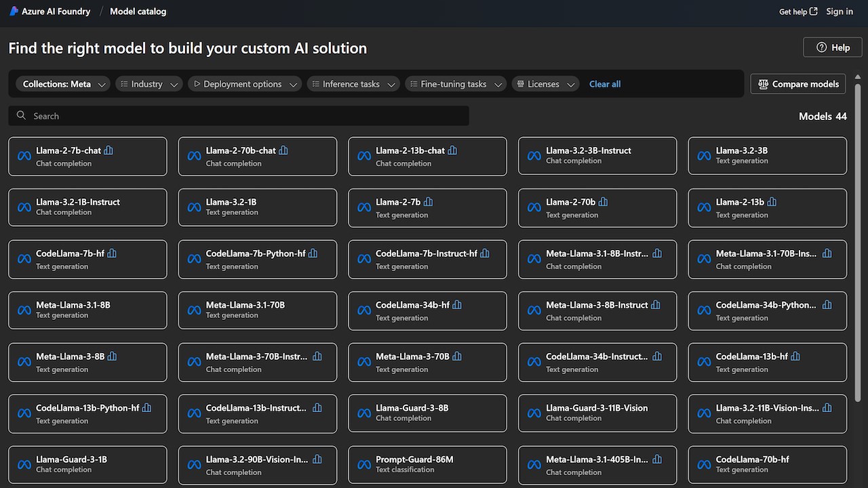
Task: Click benchmark icon beside Llama-2-70b-chat
Action: pyautogui.click(x=283, y=150)
